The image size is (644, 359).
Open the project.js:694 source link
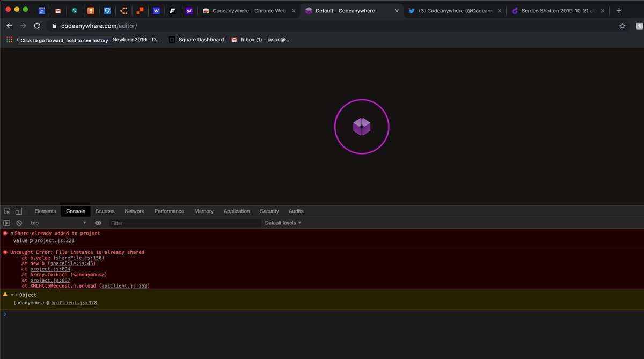50,269
